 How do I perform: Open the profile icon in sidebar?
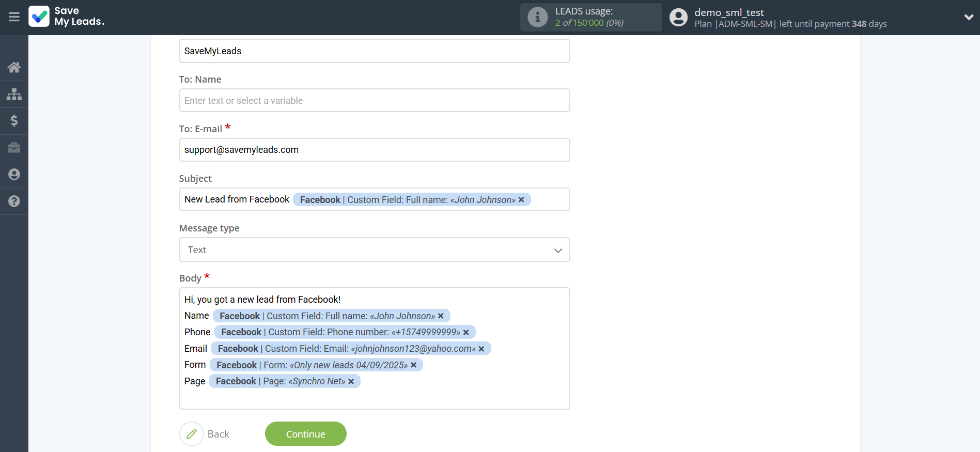[14, 175]
